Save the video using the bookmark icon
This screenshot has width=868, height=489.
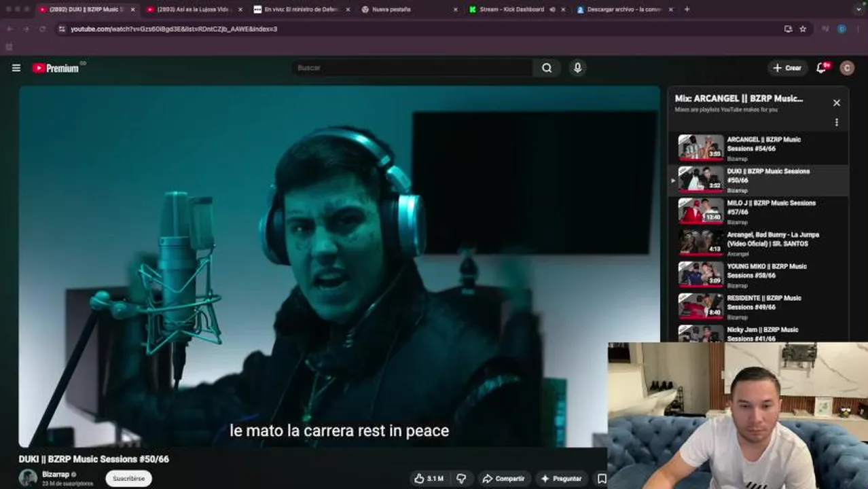pos(602,479)
